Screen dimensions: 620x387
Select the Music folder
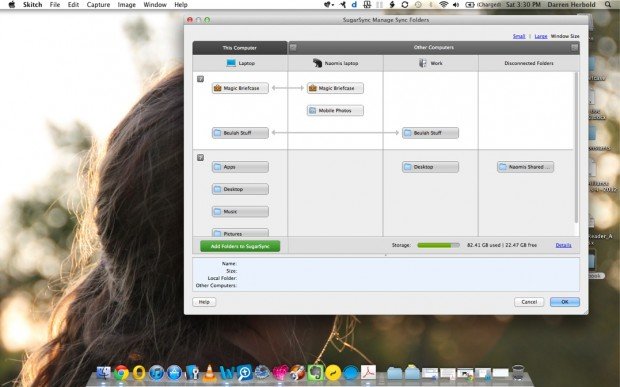[x=240, y=211]
